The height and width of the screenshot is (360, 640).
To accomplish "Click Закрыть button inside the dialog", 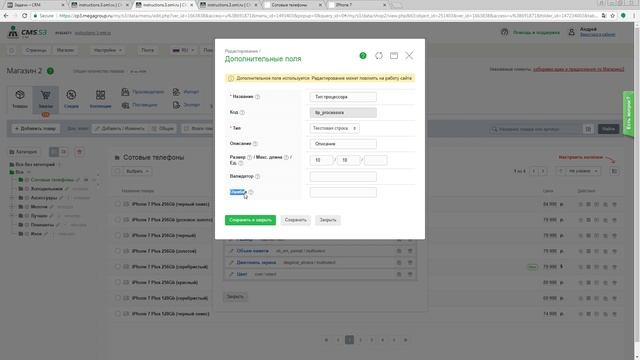I will [x=328, y=220].
